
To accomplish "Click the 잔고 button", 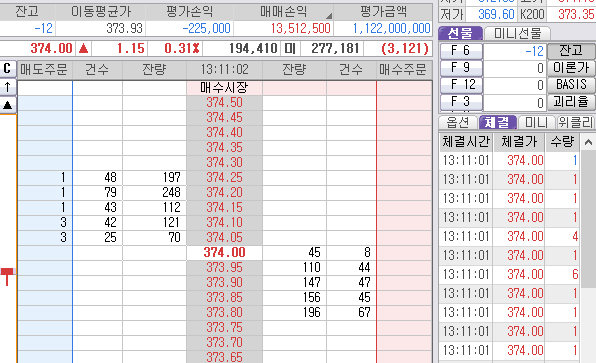I will click(x=571, y=51).
